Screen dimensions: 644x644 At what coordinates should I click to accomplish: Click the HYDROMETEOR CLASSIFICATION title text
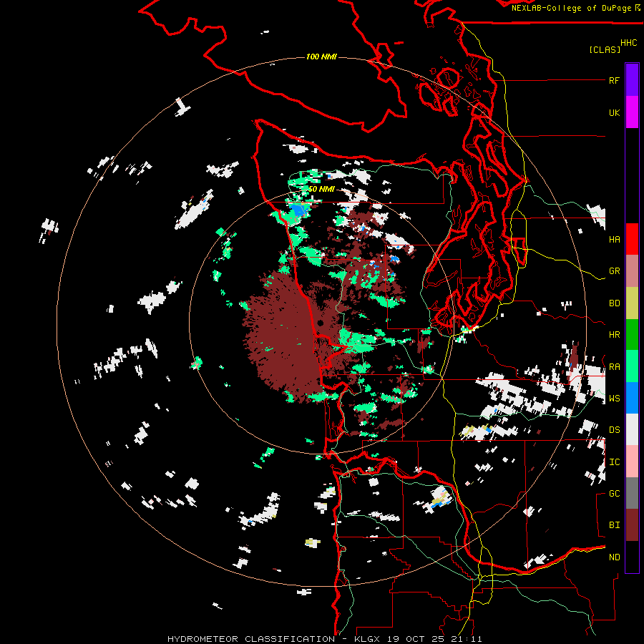point(251,639)
